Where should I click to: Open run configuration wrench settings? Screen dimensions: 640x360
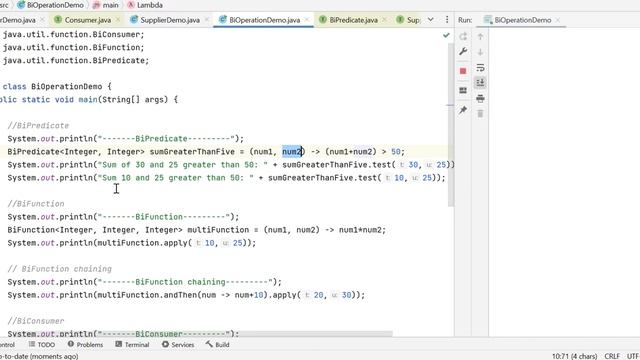coord(463,51)
